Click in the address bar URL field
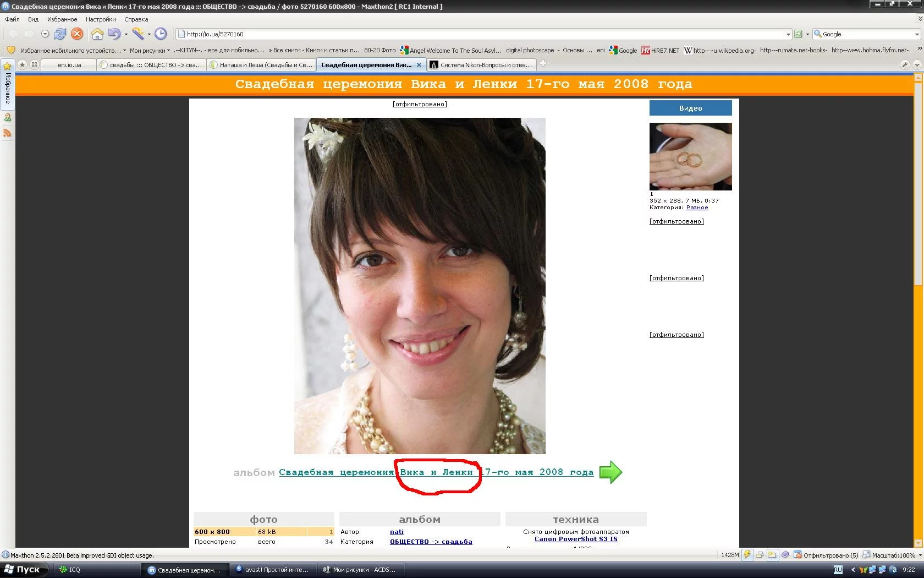924x578 pixels. [484, 34]
